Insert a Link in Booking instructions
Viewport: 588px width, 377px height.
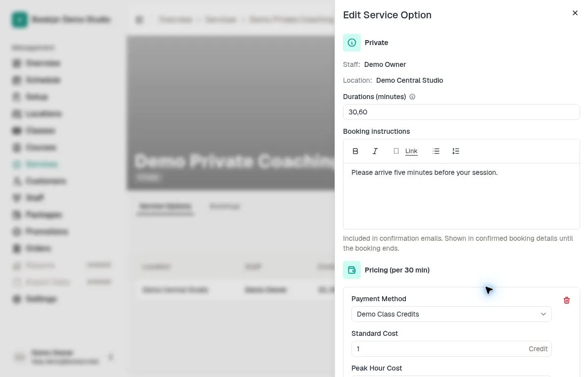[411, 151]
